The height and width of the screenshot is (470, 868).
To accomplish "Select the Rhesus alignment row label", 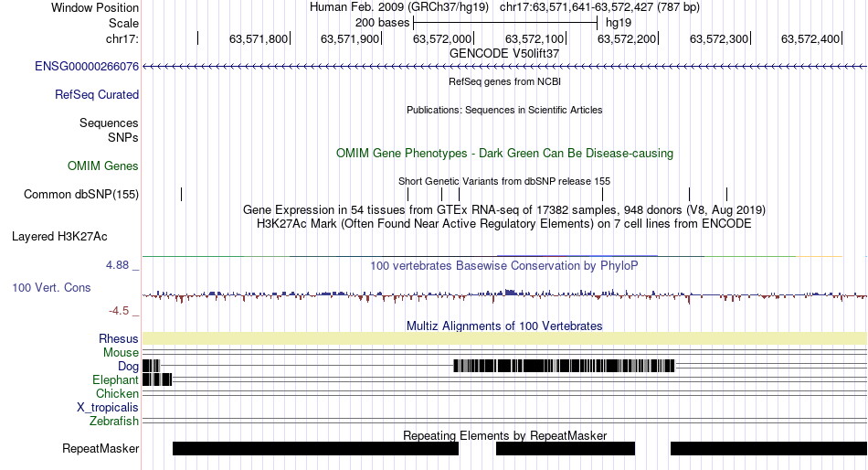I will 119,338.
